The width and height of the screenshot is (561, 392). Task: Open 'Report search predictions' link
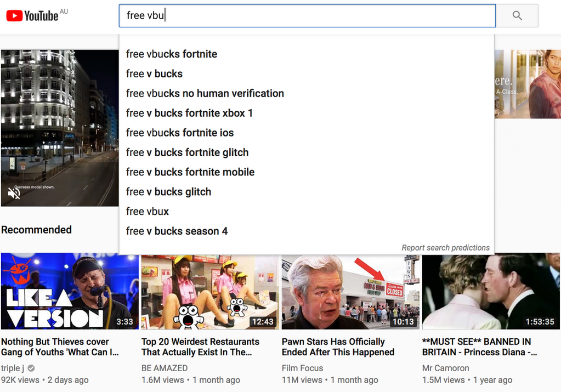tap(445, 247)
